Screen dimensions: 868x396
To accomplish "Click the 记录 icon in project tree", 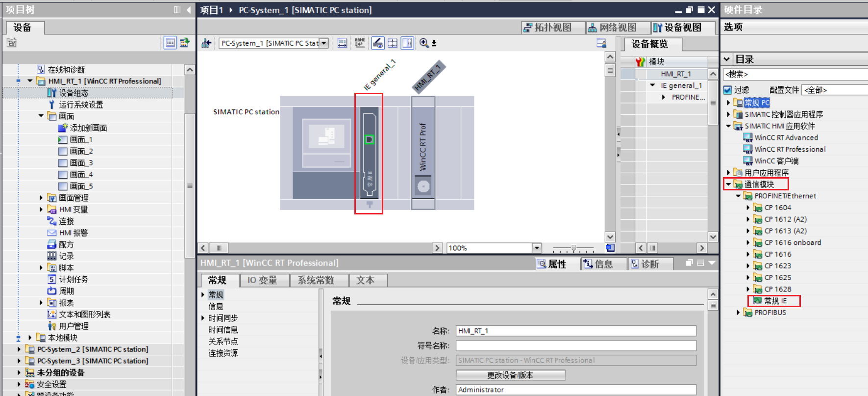I will point(52,256).
